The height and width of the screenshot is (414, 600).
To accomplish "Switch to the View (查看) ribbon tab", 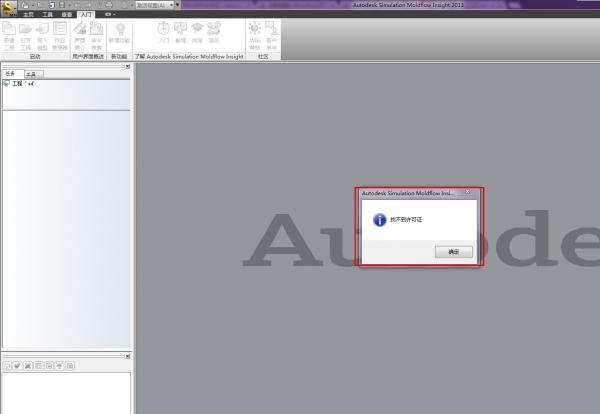I will coord(67,15).
